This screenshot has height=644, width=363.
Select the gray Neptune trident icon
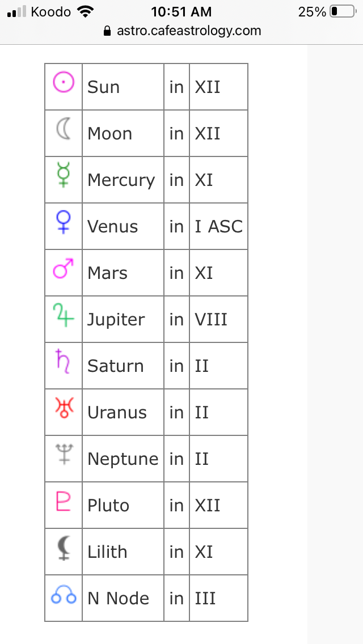tap(64, 454)
